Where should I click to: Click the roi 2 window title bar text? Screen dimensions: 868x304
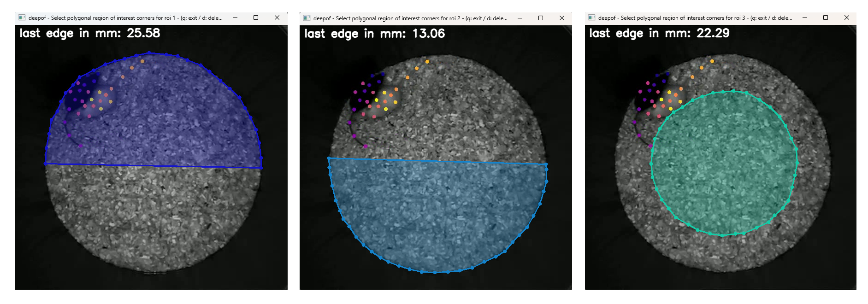[x=410, y=18]
